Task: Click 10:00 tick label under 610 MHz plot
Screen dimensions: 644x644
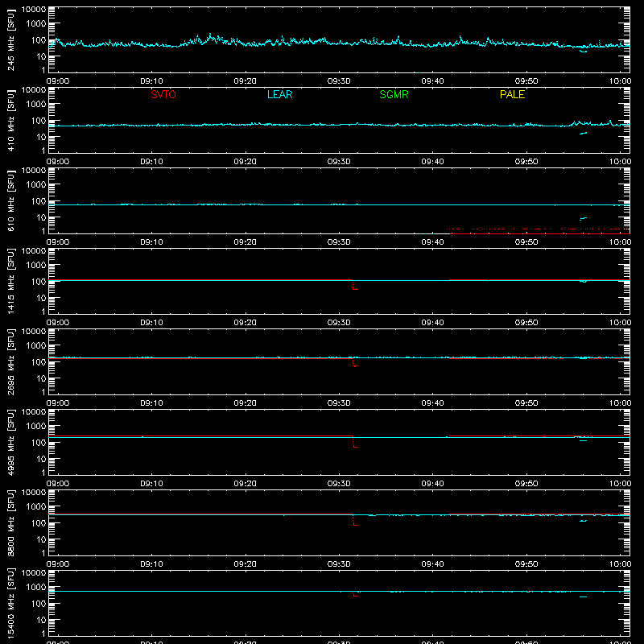Action: [x=620, y=242]
